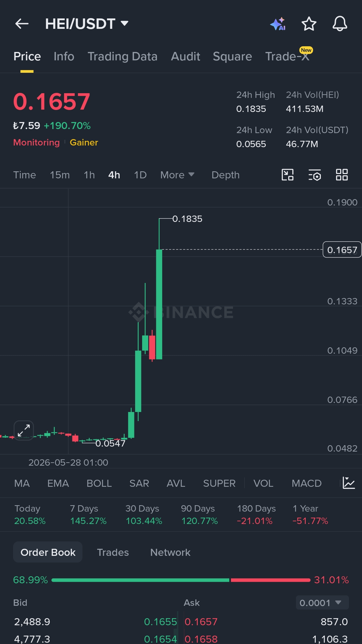
Task: Tap the +190.70% change value
Action: pos(67,126)
